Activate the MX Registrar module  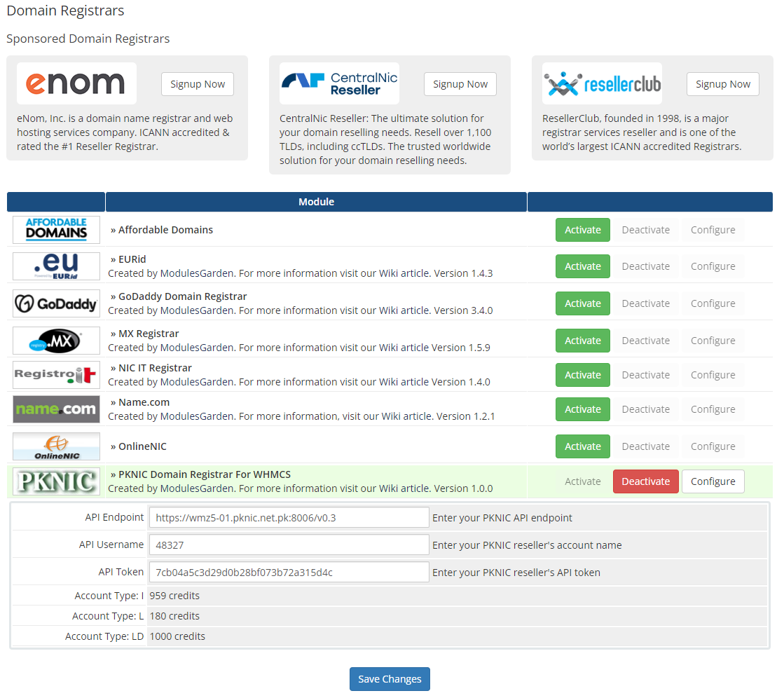point(582,341)
